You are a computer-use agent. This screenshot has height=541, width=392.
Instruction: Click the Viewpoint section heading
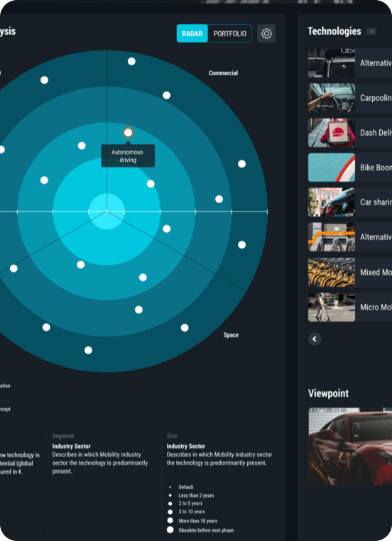328,393
